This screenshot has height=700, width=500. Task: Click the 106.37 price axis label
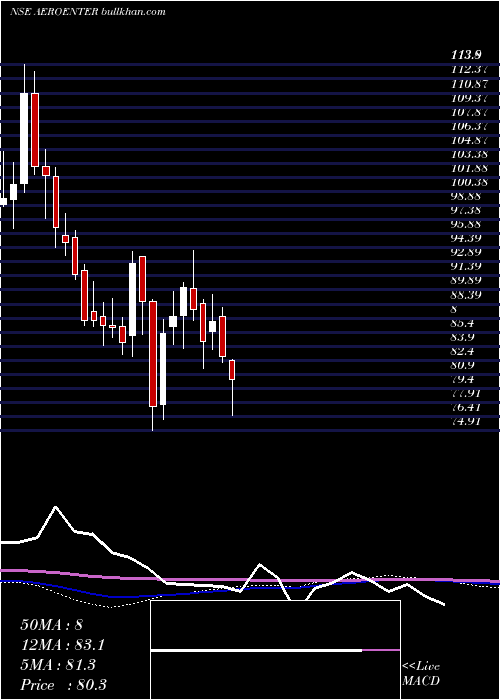point(469,126)
